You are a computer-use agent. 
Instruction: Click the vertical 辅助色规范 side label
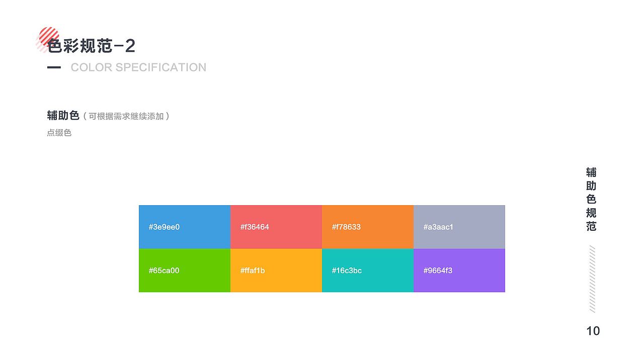pos(591,200)
